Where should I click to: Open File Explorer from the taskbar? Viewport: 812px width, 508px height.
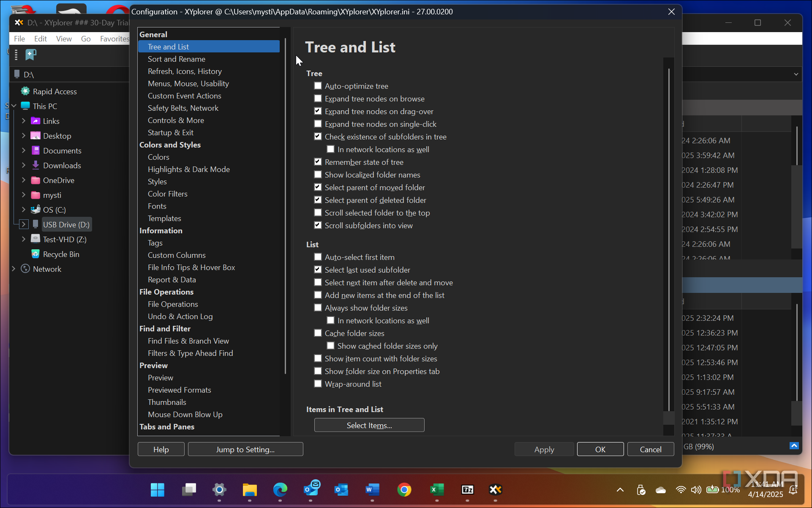coord(250,490)
